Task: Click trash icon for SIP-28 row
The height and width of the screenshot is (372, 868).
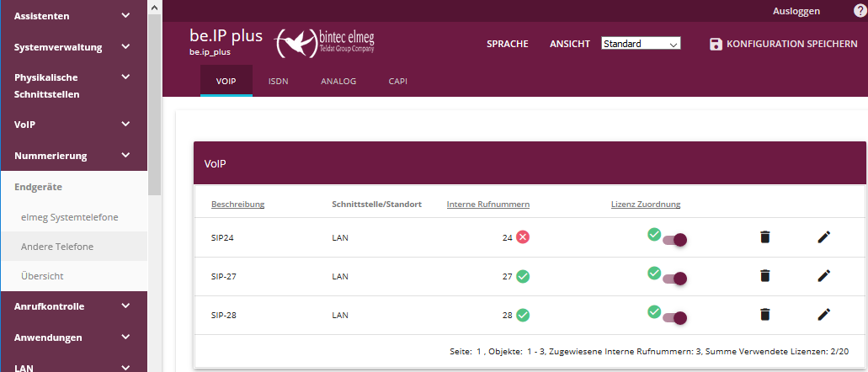Action: pyautogui.click(x=764, y=315)
